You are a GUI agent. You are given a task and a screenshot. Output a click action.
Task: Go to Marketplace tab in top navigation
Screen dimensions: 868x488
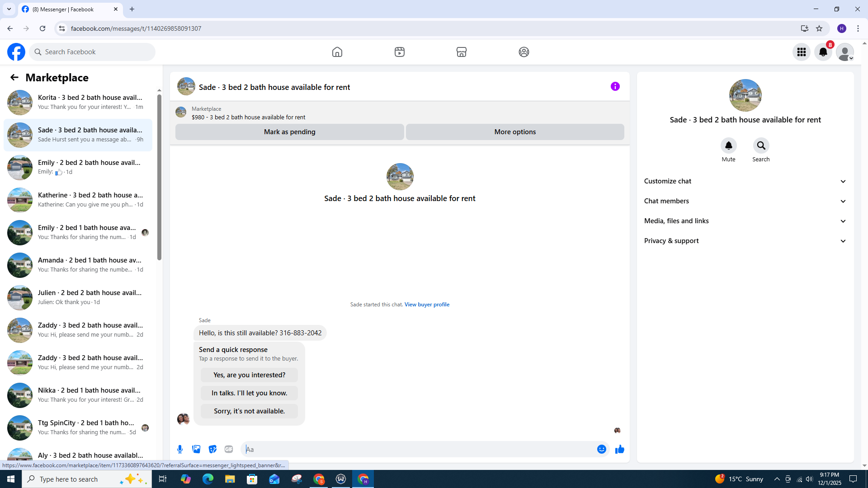(x=461, y=52)
